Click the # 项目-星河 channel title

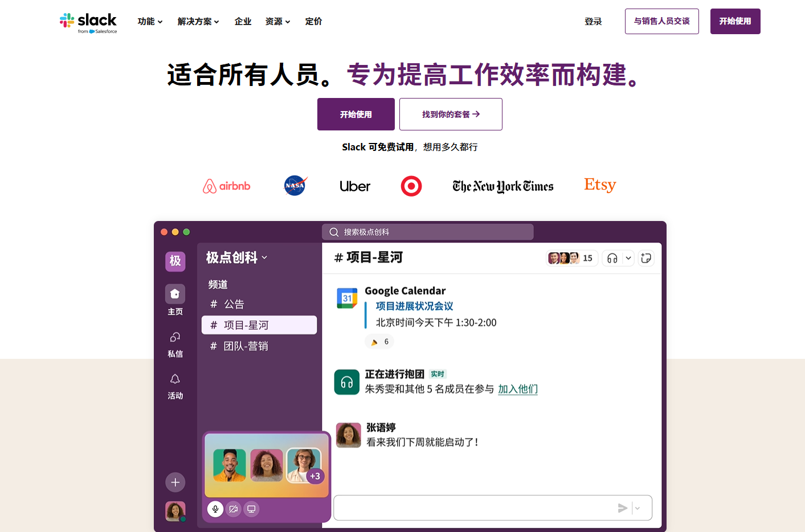click(369, 257)
